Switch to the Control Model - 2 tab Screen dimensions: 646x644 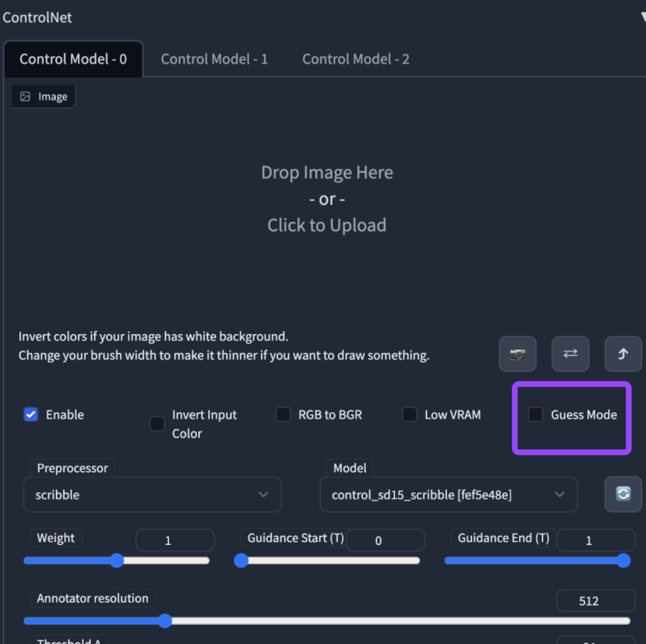click(x=355, y=59)
